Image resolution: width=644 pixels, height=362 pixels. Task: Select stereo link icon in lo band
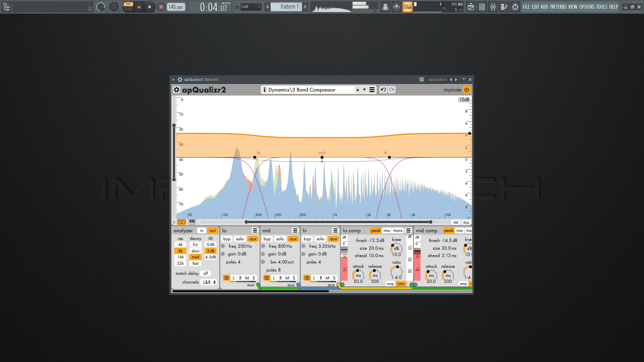click(226, 278)
